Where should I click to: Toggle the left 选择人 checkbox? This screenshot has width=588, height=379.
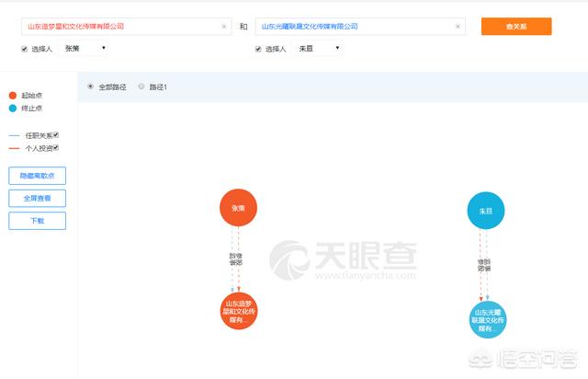pyautogui.click(x=25, y=48)
